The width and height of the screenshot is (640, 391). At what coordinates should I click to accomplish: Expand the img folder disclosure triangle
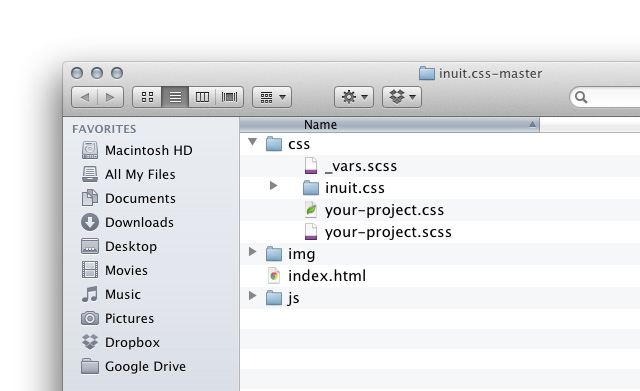coord(253,252)
